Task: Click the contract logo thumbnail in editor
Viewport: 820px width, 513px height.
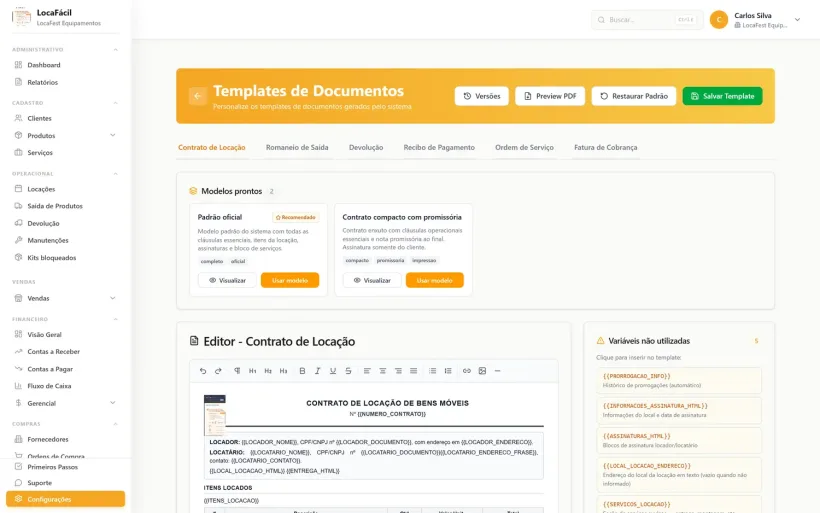Action: click(x=215, y=415)
